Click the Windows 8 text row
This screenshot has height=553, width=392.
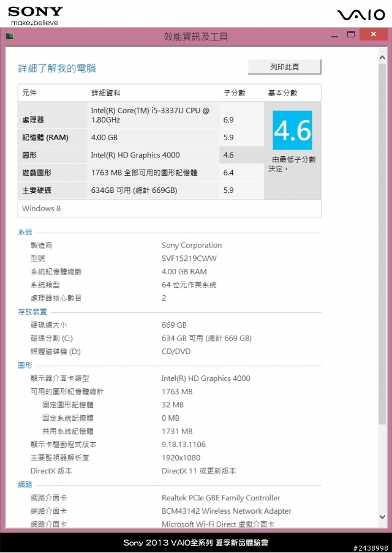click(x=170, y=208)
